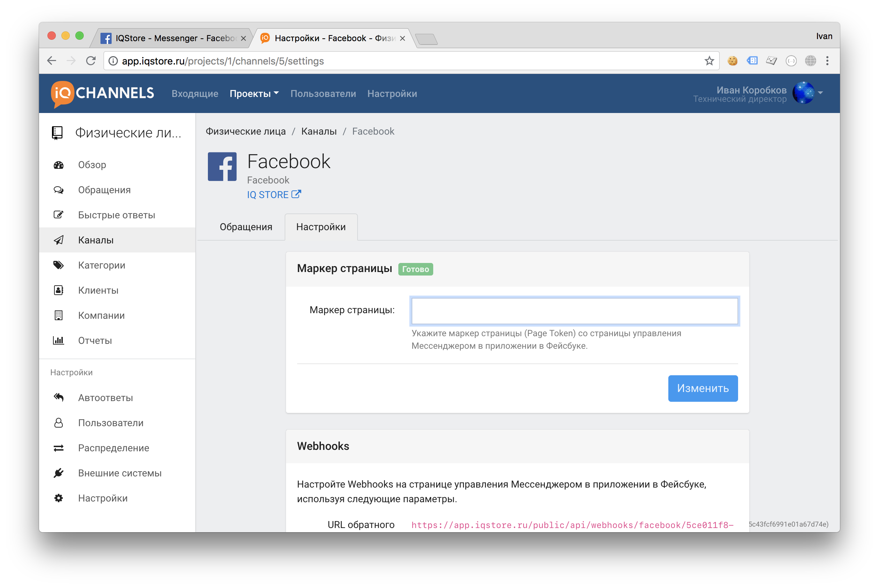Click the Каналы paper plane icon

pyautogui.click(x=59, y=240)
